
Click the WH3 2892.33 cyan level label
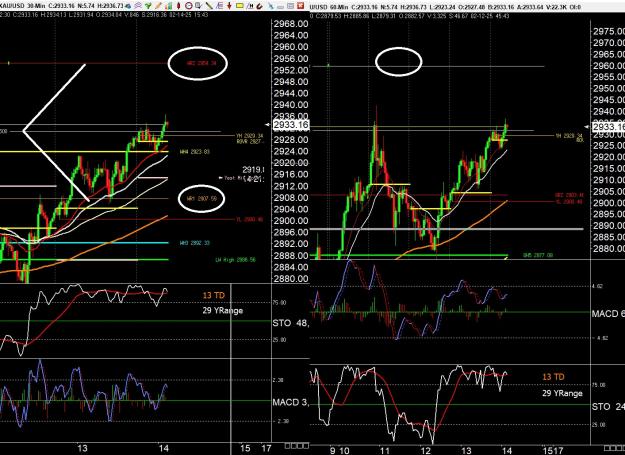195,243
